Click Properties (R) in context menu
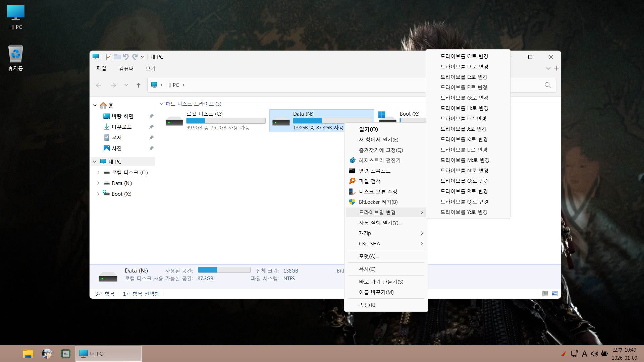The width and height of the screenshot is (644, 362). point(367,305)
